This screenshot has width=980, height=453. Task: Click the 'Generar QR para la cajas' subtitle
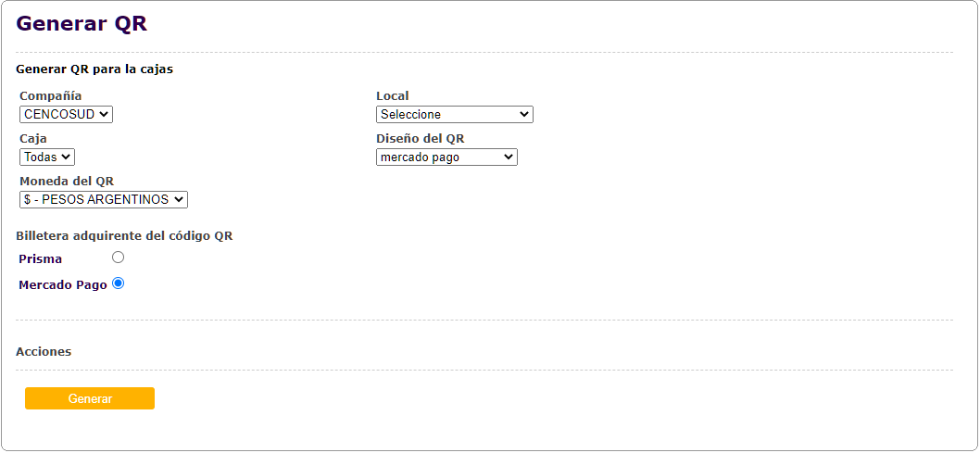(x=94, y=69)
